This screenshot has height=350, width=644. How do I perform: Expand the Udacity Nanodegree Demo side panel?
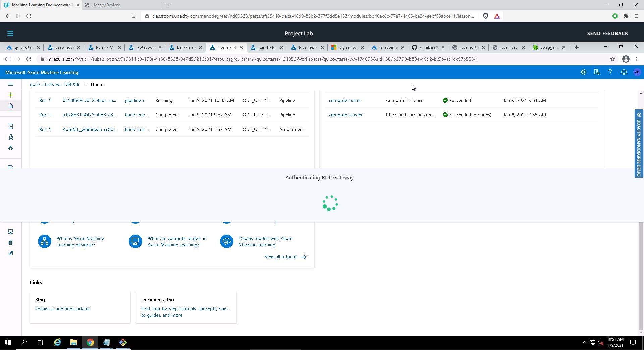639,115
